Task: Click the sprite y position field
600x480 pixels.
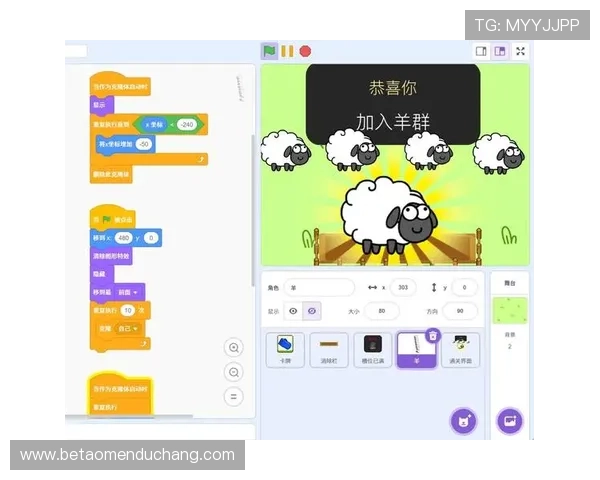Action: tap(464, 287)
